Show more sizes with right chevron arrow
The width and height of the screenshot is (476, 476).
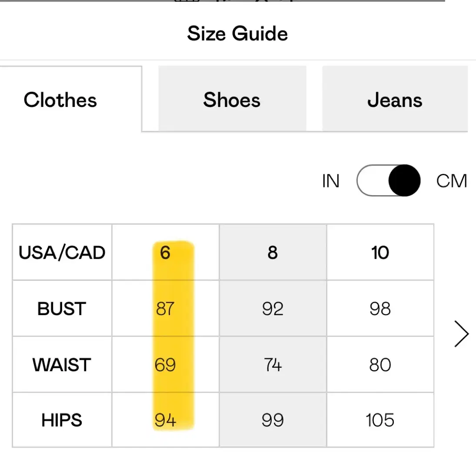[x=461, y=333]
